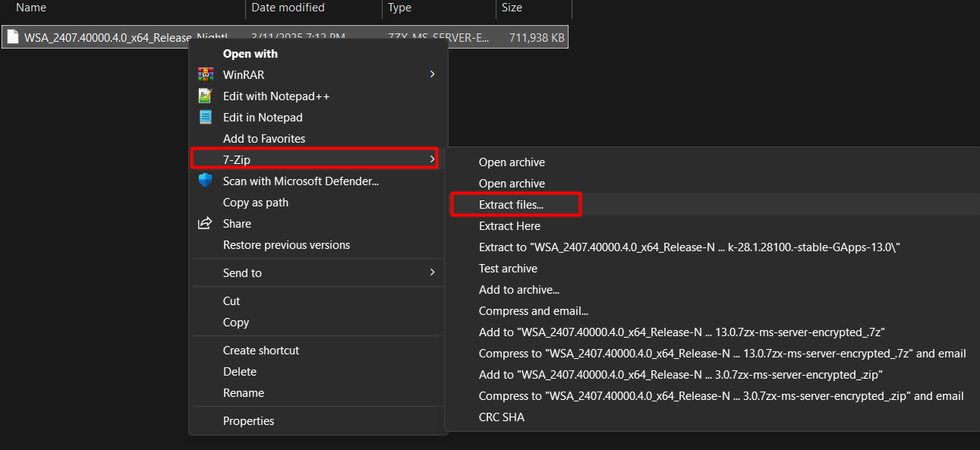
Task: Expand the WinRAR submenu arrow
Action: [x=432, y=74]
